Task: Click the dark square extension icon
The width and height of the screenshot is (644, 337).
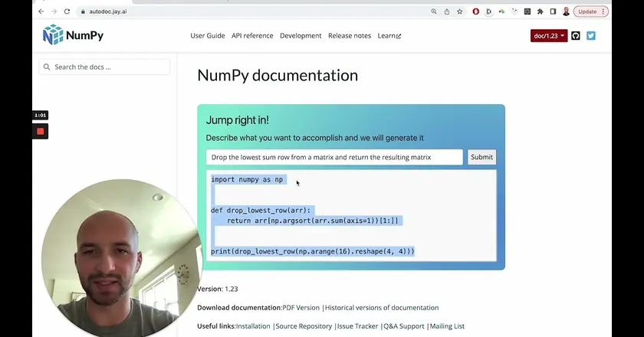Action: click(527, 11)
